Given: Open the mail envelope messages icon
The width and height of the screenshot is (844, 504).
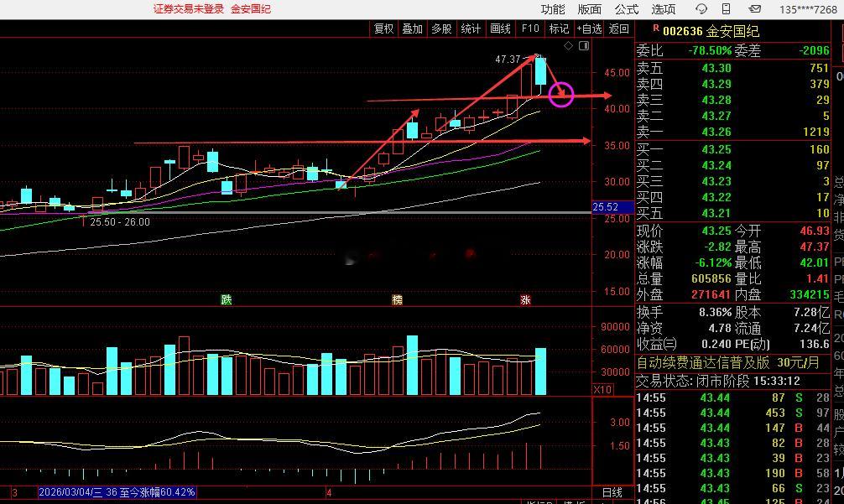Looking at the screenshot, I should (x=755, y=8).
